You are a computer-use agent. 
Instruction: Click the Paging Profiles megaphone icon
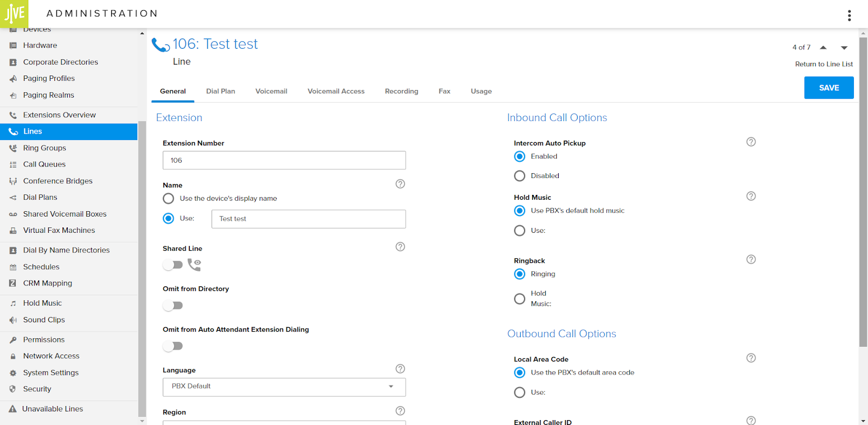(x=13, y=79)
